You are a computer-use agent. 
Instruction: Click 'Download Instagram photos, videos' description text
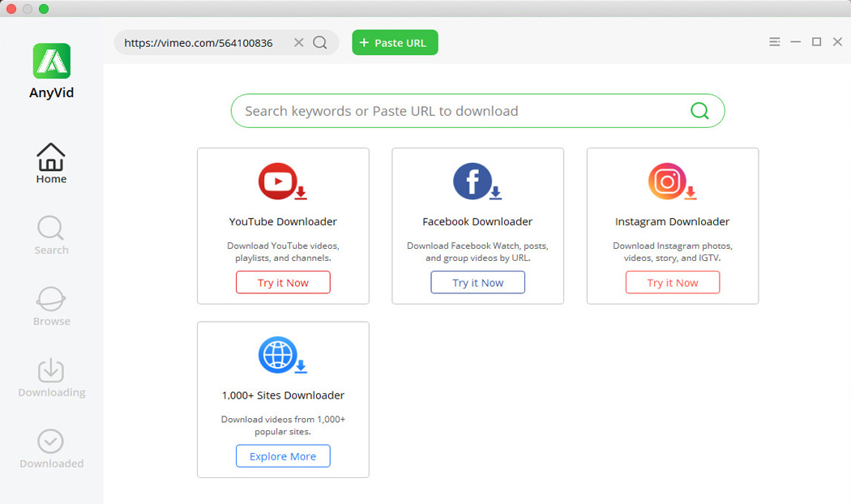point(673,252)
